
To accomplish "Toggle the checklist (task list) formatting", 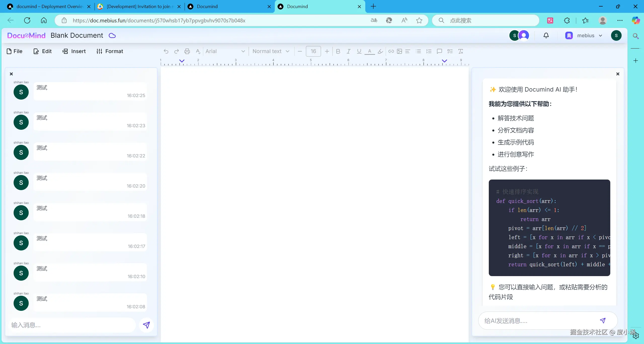I will point(450,51).
